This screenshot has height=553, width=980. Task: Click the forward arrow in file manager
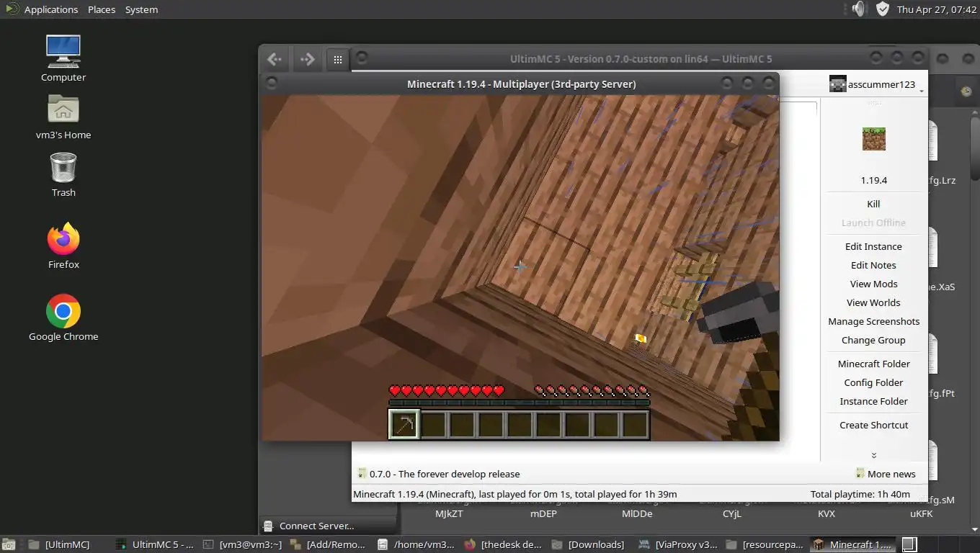(307, 59)
